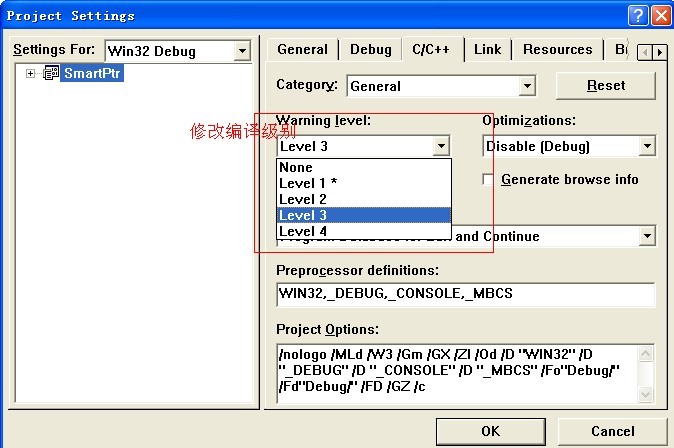Close the Project Settings dialog
This screenshot has width=674, height=448.
click(x=660, y=15)
